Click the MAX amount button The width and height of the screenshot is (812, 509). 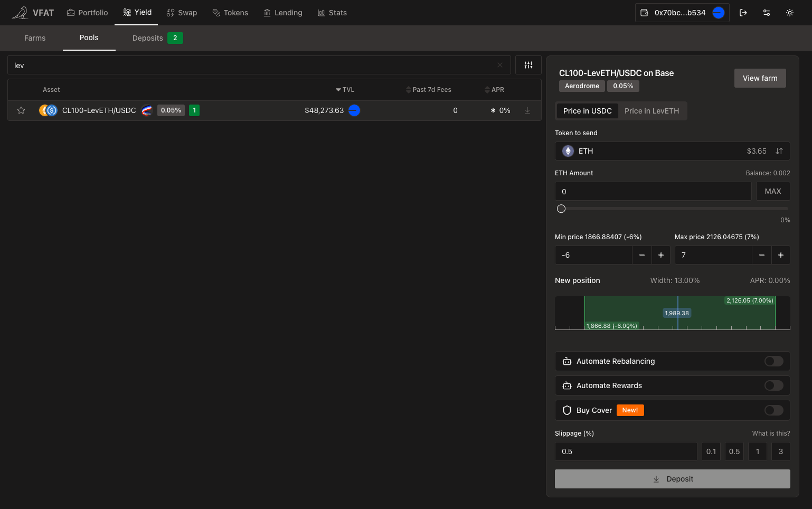click(x=773, y=191)
